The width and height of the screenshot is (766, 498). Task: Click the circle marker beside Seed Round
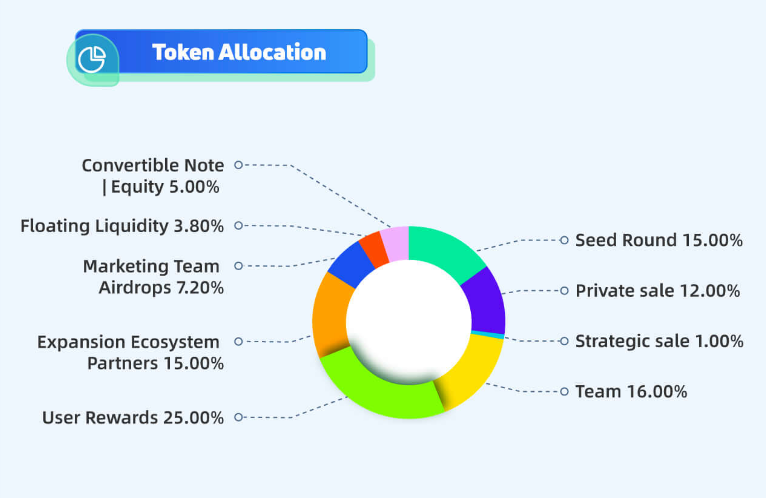(x=564, y=240)
